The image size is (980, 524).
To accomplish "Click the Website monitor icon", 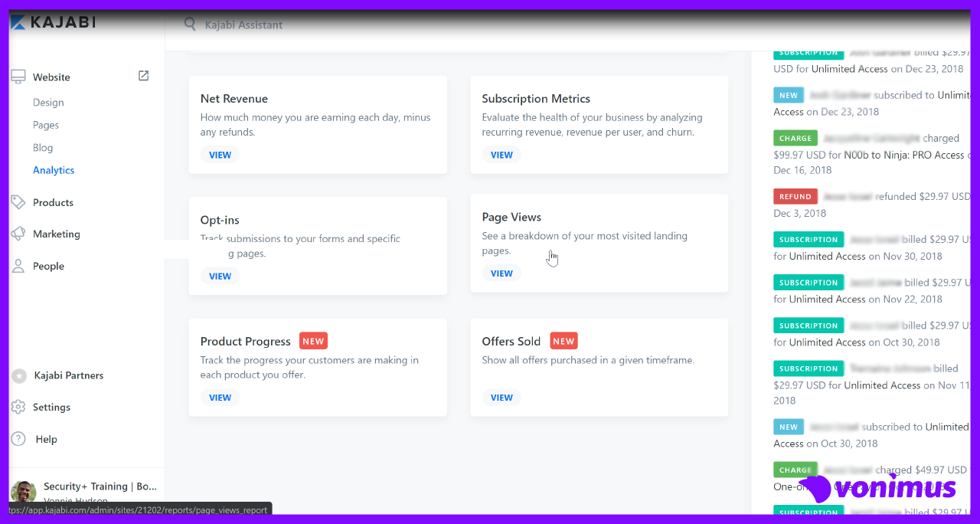I will click(18, 77).
